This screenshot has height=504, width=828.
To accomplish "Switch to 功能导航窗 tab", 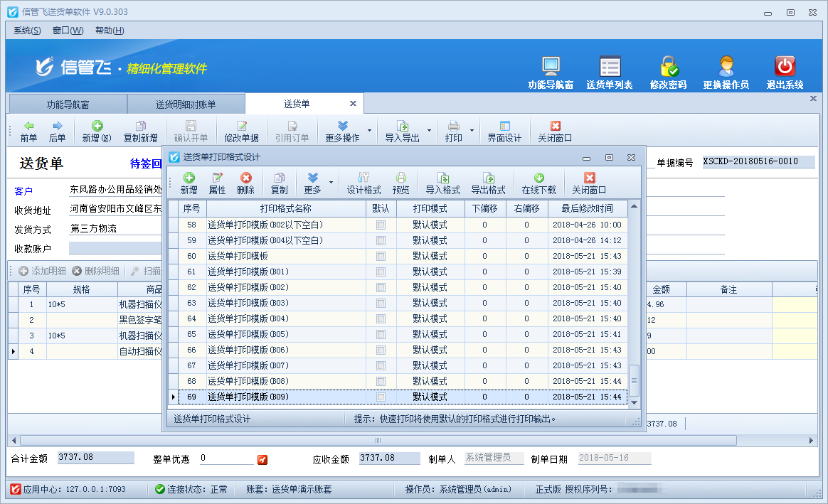I will coord(68,104).
